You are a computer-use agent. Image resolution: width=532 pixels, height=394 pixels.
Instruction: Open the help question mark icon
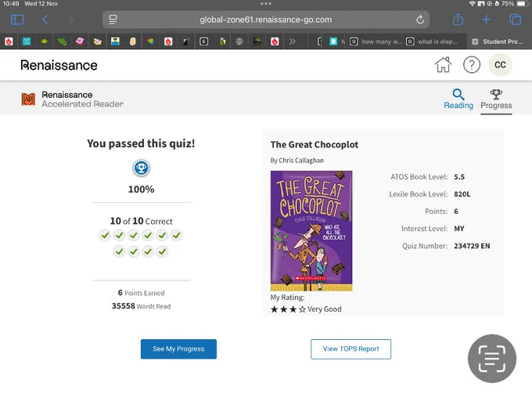pos(472,64)
